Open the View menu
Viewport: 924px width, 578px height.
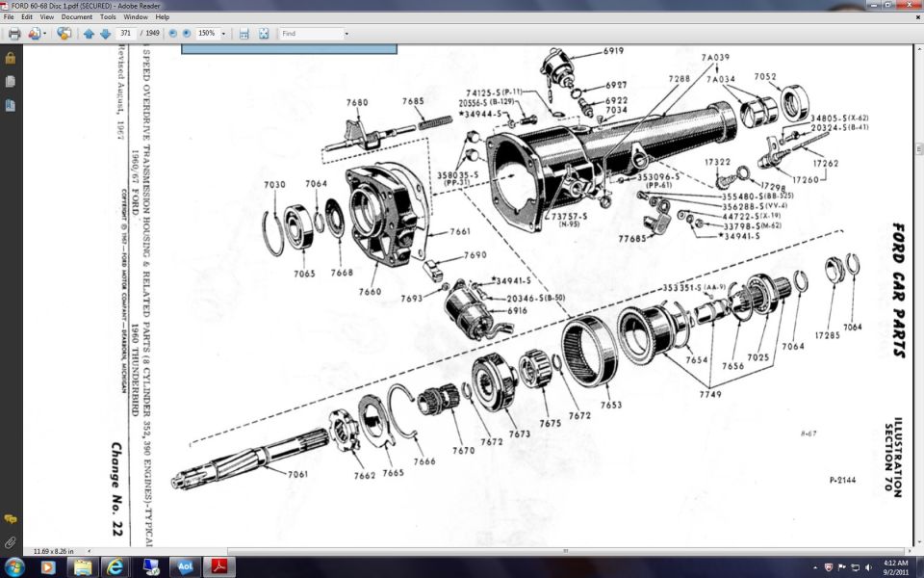(x=46, y=17)
